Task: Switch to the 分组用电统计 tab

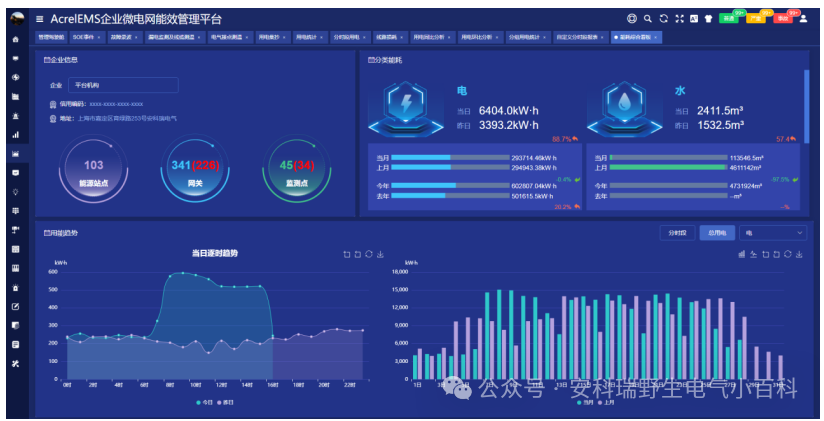Action: [x=528, y=37]
